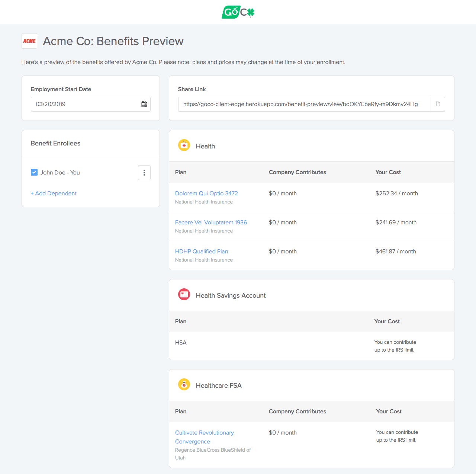Open the Dolorem Qui Optio 3472 plan

pyautogui.click(x=206, y=193)
